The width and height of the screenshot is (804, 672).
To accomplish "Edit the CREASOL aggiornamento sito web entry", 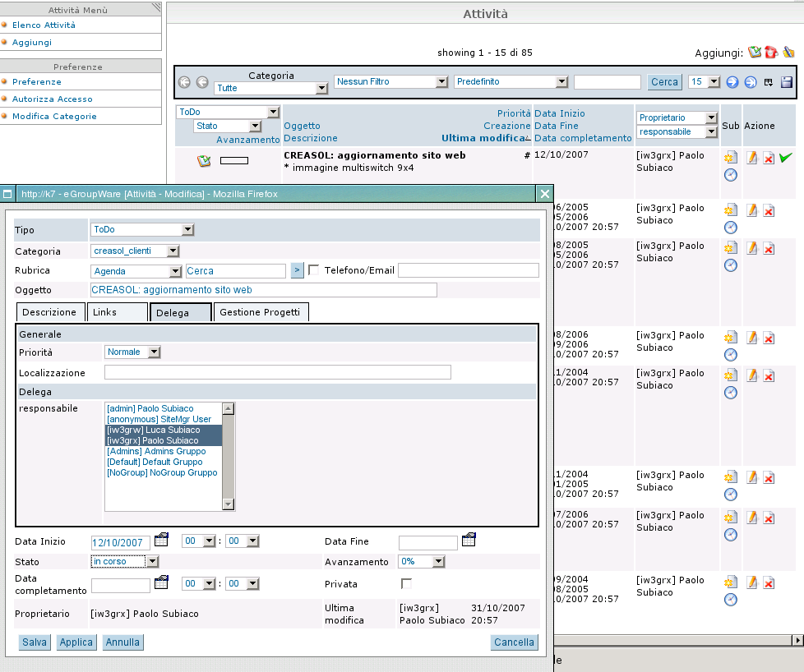I will [x=751, y=158].
